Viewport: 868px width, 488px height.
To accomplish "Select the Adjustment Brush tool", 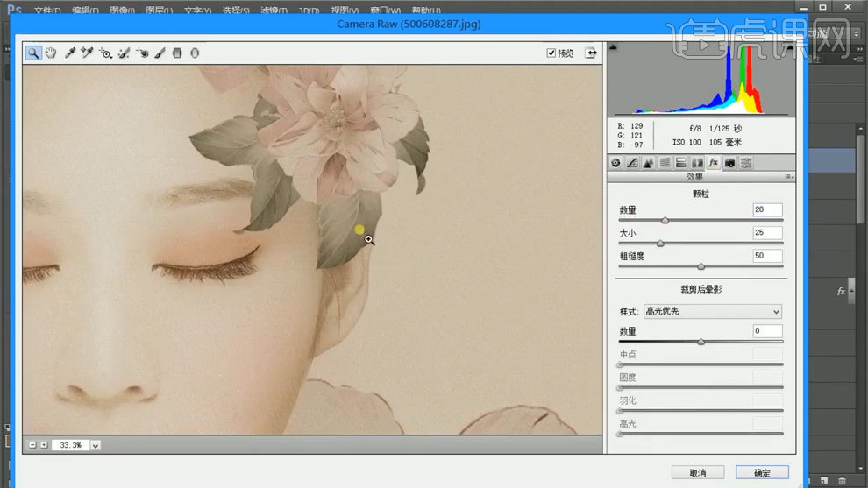I will 160,53.
